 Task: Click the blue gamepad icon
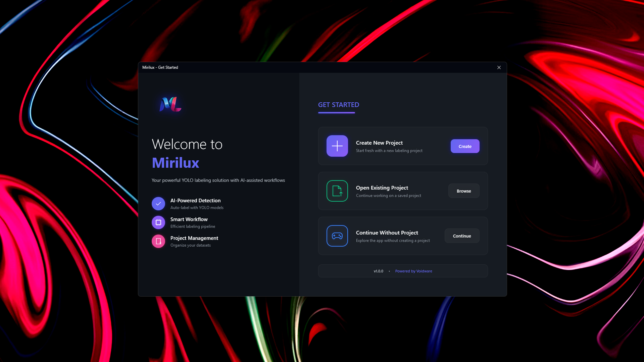pos(337,236)
